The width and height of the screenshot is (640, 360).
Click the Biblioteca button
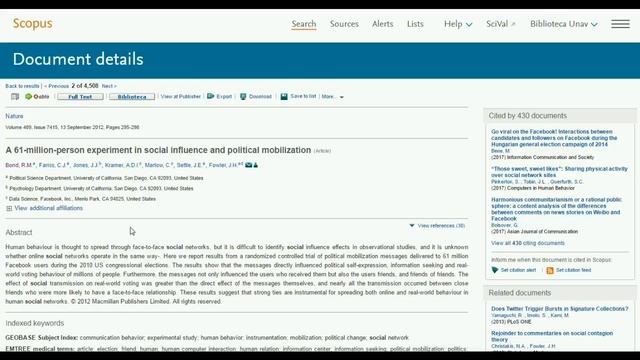pos(132,97)
